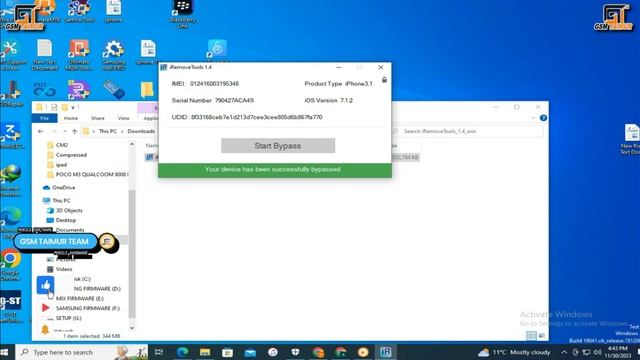
Task: Click the network tray icon
Action: (587, 352)
